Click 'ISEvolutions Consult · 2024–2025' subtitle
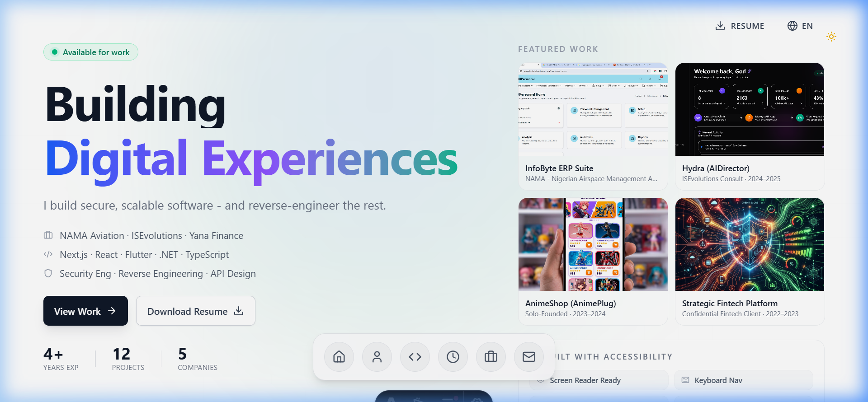The height and width of the screenshot is (402, 868). [x=731, y=179]
